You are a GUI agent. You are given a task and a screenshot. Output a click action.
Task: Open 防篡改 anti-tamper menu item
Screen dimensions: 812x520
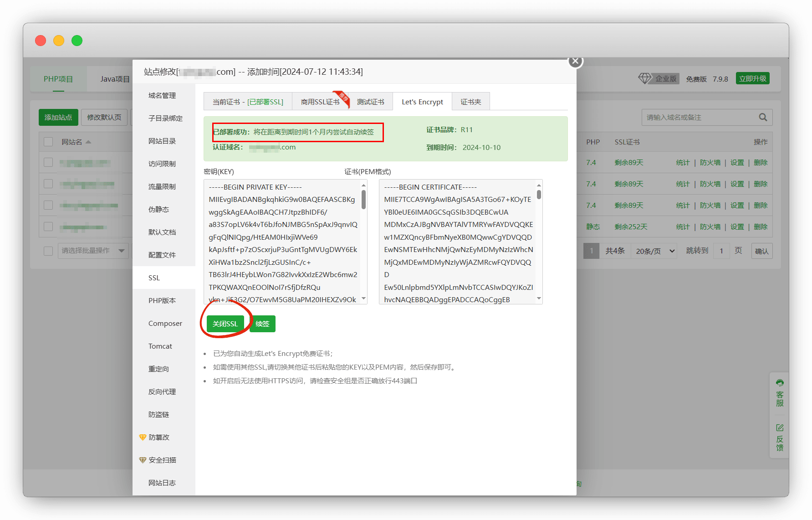pyautogui.click(x=158, y=437)
